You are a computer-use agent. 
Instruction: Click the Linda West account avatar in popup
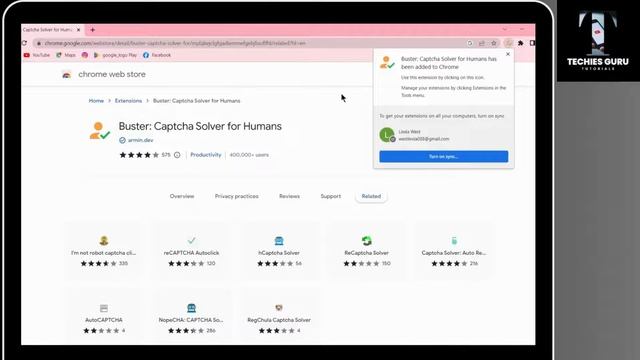(x=387, y=135)
